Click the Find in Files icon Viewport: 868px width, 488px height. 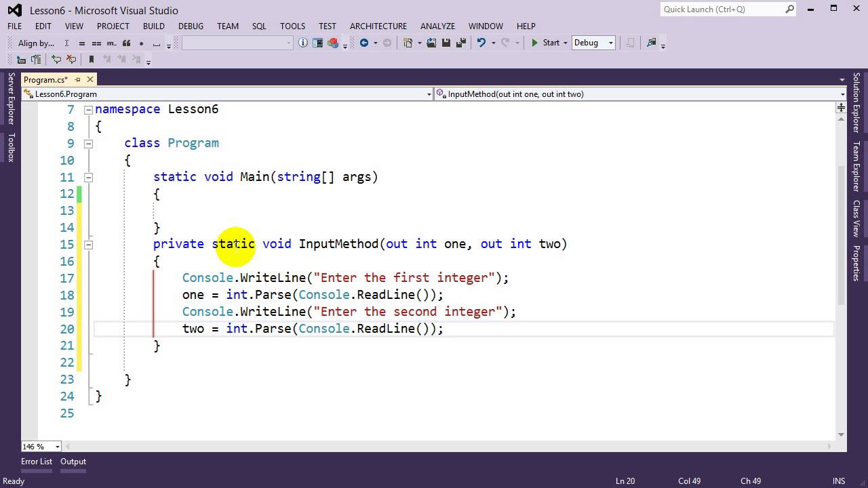point(652,43)
